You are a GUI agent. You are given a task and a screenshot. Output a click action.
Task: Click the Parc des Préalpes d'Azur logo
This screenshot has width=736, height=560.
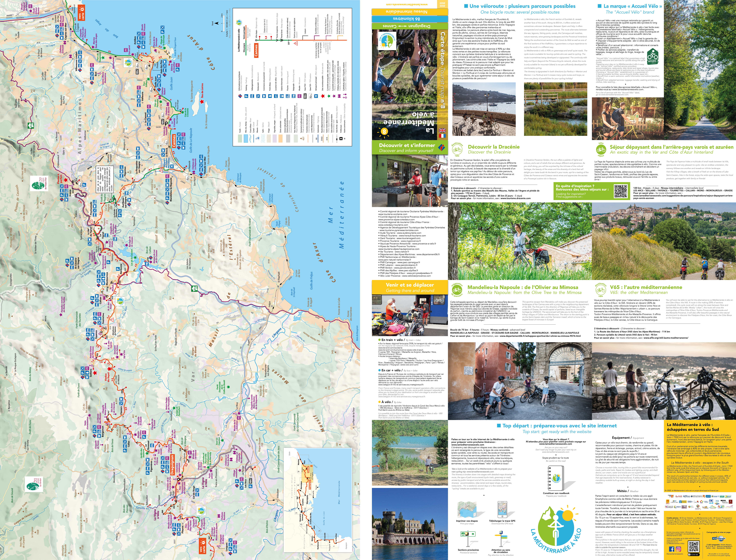tap(39, 184)
